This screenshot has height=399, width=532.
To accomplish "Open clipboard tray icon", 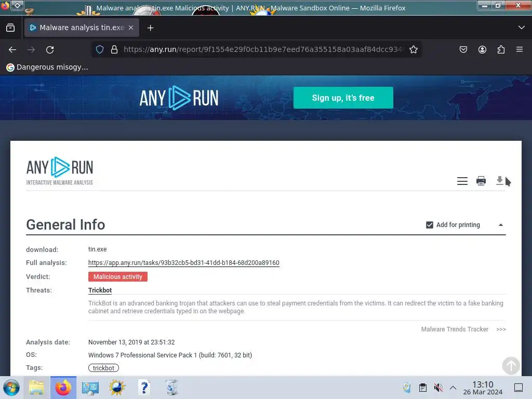I will (x=423, y=388).
